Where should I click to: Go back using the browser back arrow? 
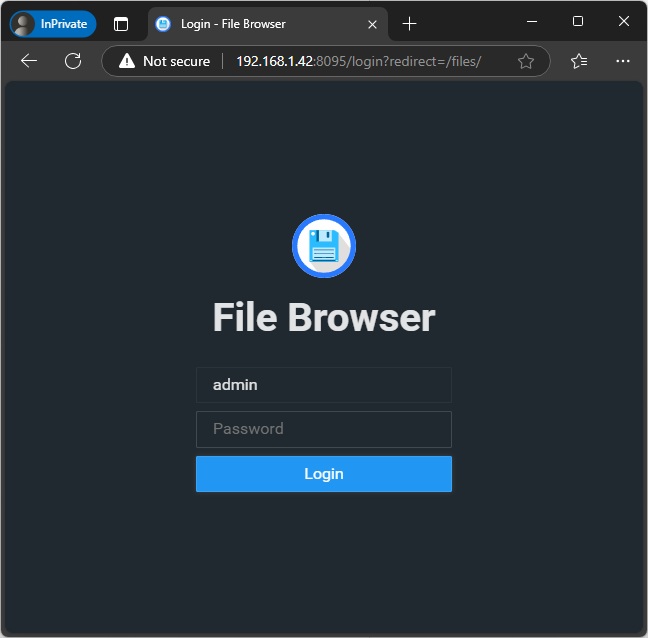tap(29, 61)
